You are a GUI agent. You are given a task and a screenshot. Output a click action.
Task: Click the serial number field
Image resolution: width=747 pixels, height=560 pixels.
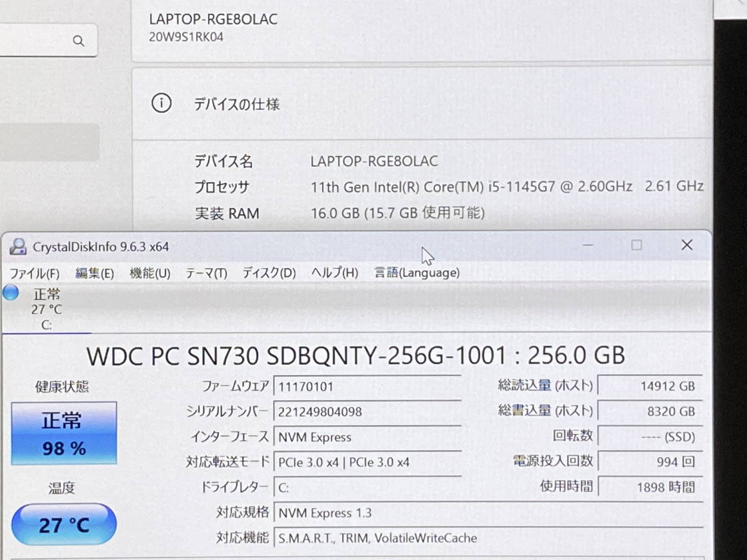[x=367, y=412]
